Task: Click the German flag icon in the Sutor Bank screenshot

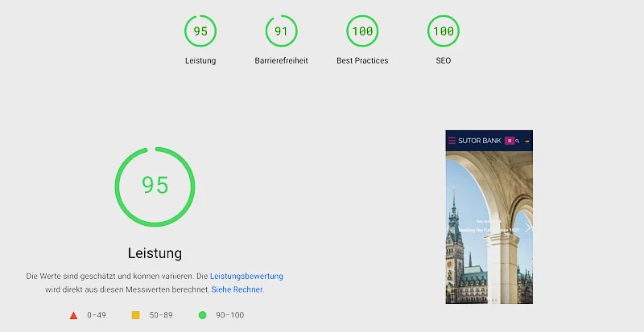Action: 527,141
